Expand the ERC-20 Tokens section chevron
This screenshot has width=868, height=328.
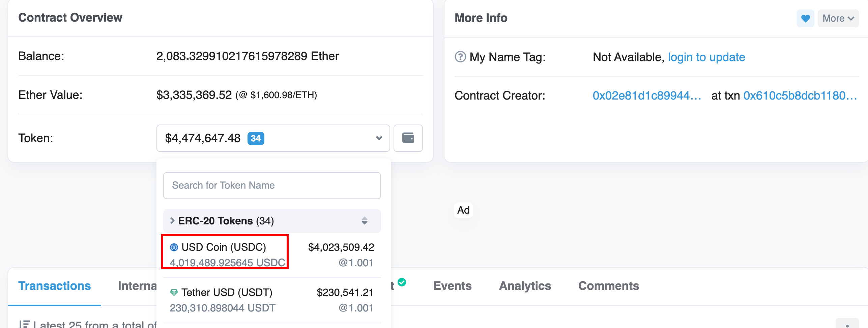[x=172, y=221]
